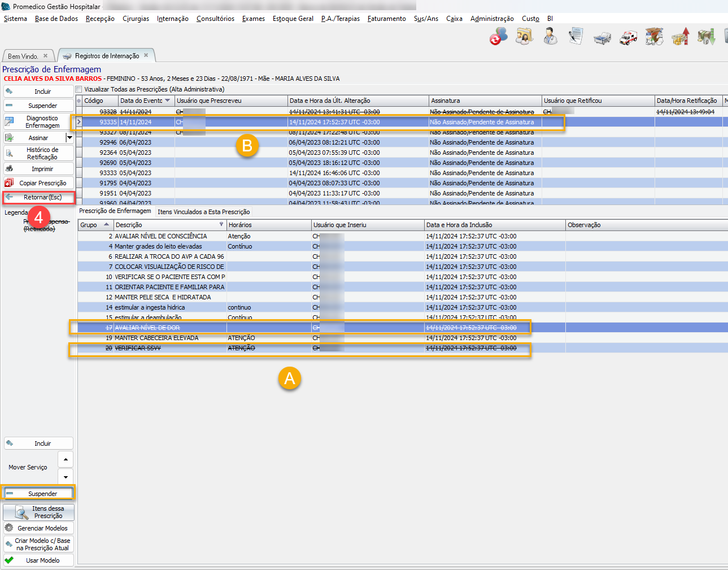Close the Registros de Internação tab
Screen dimensions: 728x570
146,55
